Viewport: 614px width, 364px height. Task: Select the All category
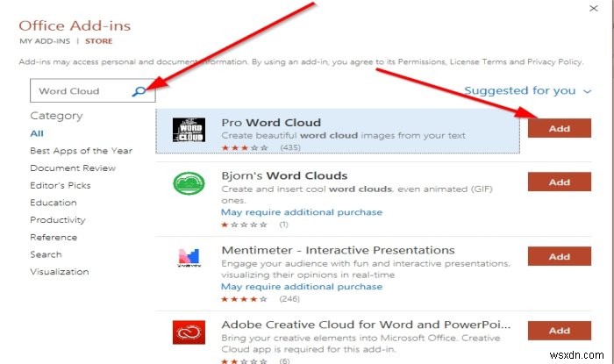[x=37, y=133]
